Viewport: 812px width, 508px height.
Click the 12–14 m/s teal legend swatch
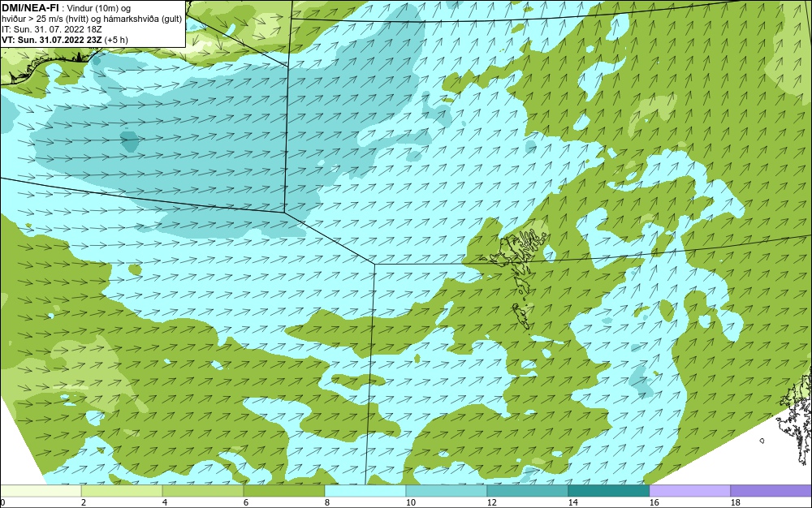(527, 490)
